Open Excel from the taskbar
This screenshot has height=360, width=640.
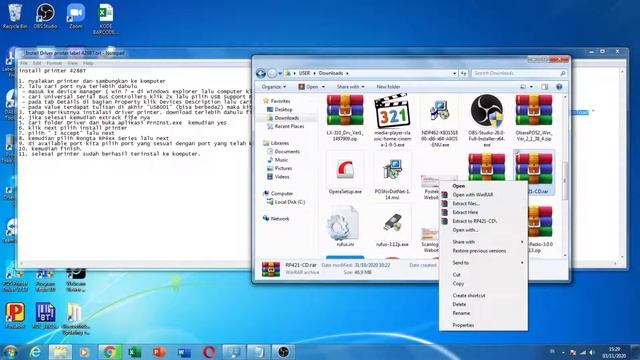134,352
